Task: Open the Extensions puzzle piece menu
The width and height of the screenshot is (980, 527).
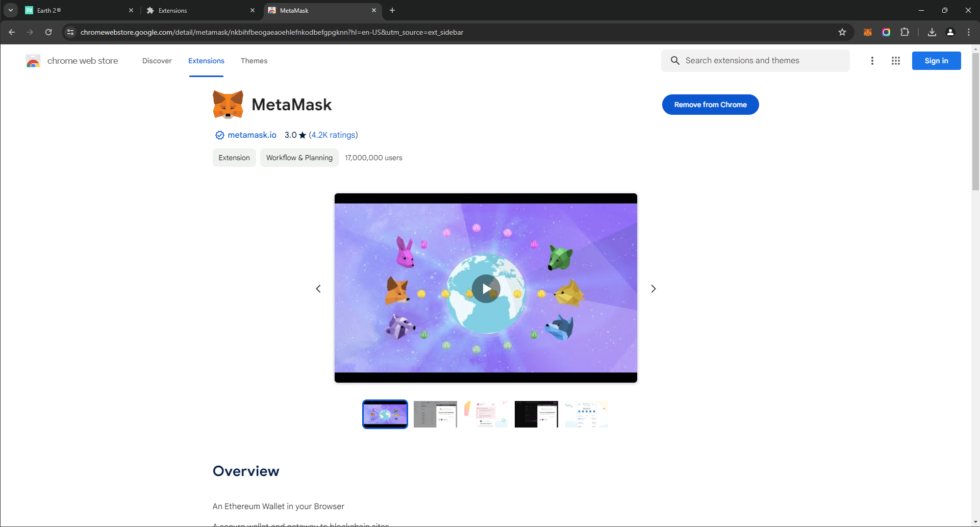Action: (x=904, y=32)
